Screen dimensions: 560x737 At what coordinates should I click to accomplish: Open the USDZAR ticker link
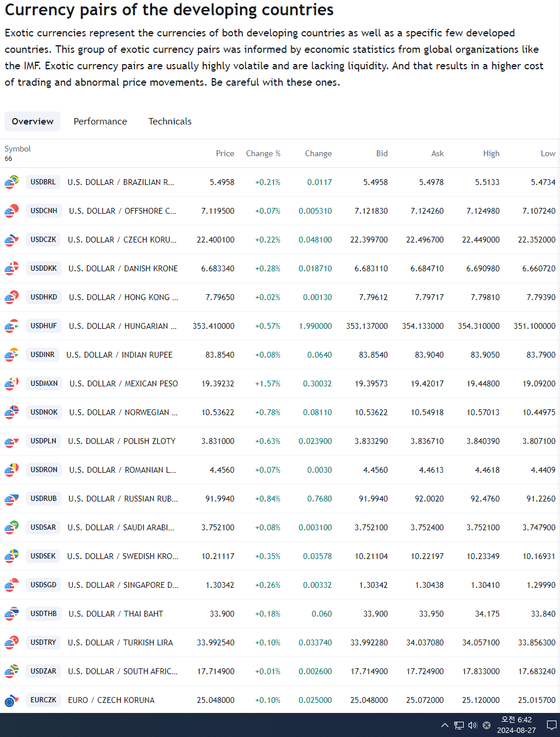(x=43, y=671)
